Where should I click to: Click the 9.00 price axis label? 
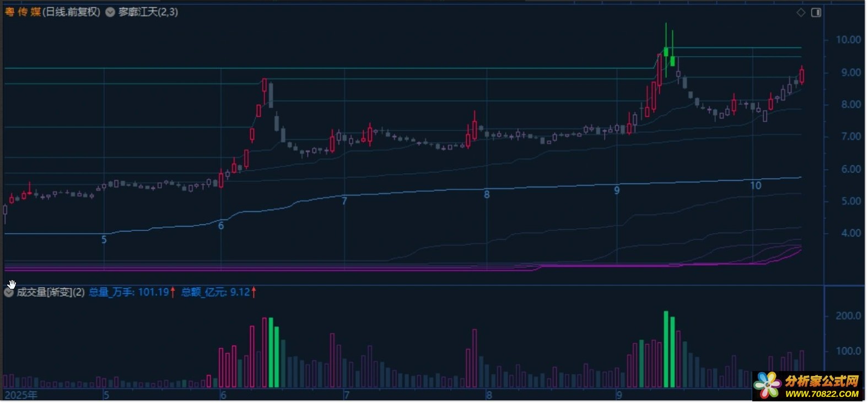click(x=851, y=73)
